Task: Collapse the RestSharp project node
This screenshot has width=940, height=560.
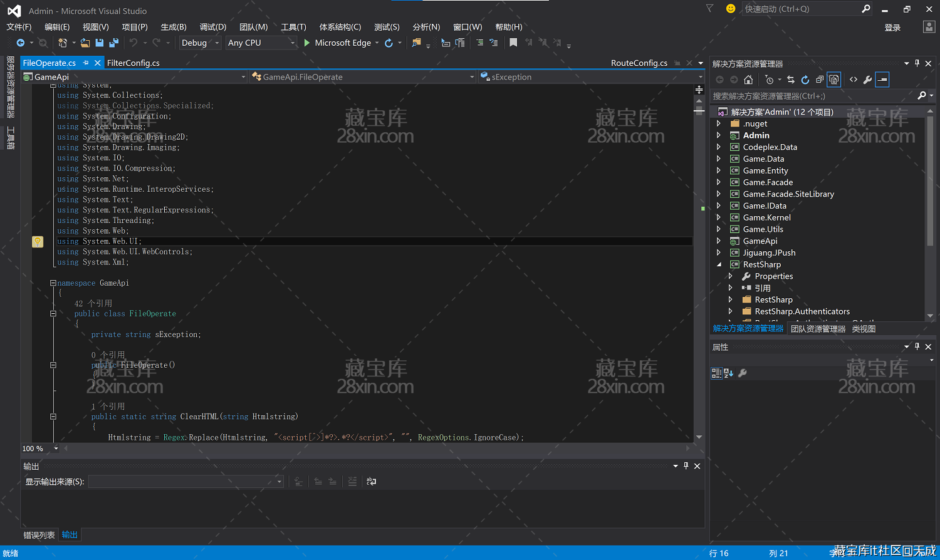Action: click(719, 265)
